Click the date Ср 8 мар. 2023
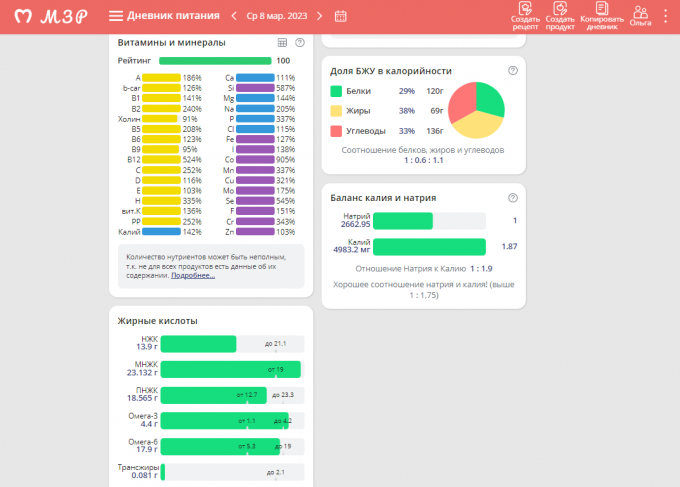 point(277,16)
